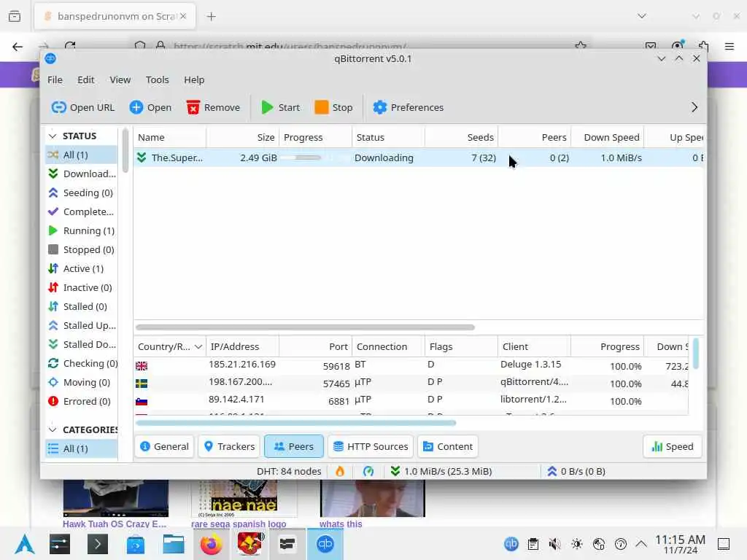Stop the torrent with orange square icon
The width and height of the screenshot is (747, 560).
[322, 108]
